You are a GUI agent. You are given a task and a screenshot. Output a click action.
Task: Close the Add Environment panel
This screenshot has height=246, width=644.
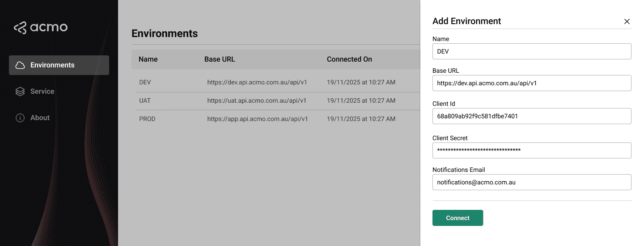pos(627,21)
